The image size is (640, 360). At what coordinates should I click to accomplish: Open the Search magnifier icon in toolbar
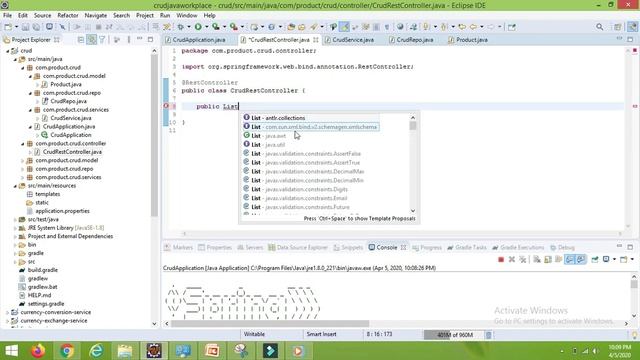600,27
